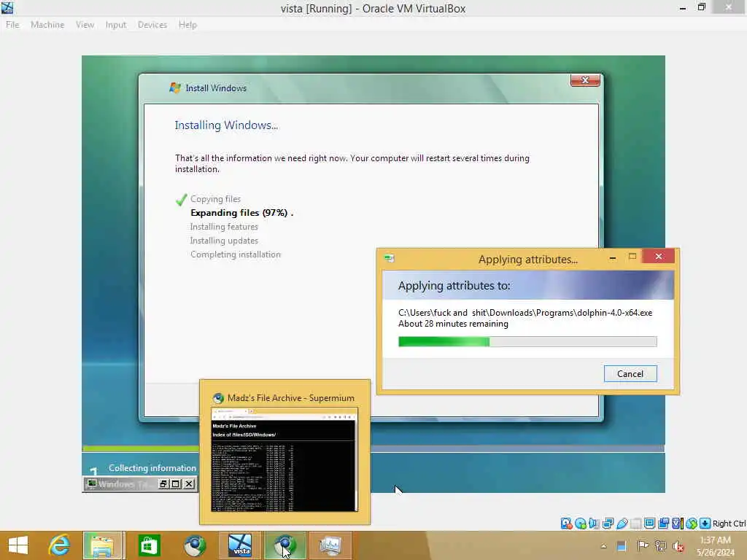The width and height of the screenshot is (747, 560).
Task: Minimize the Applying attributes dialog
Action: (x=613, y=257)
